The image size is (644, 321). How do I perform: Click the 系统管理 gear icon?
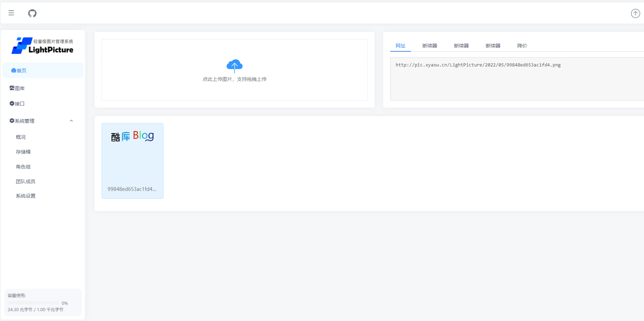coord(12,121)
